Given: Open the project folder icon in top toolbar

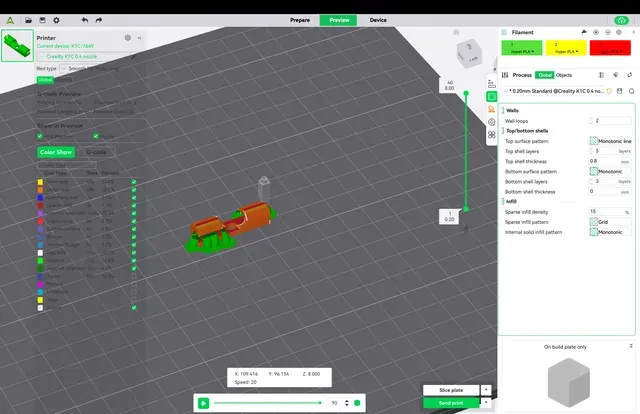Looking at the screenshot, I should click(x=28, y=20).
